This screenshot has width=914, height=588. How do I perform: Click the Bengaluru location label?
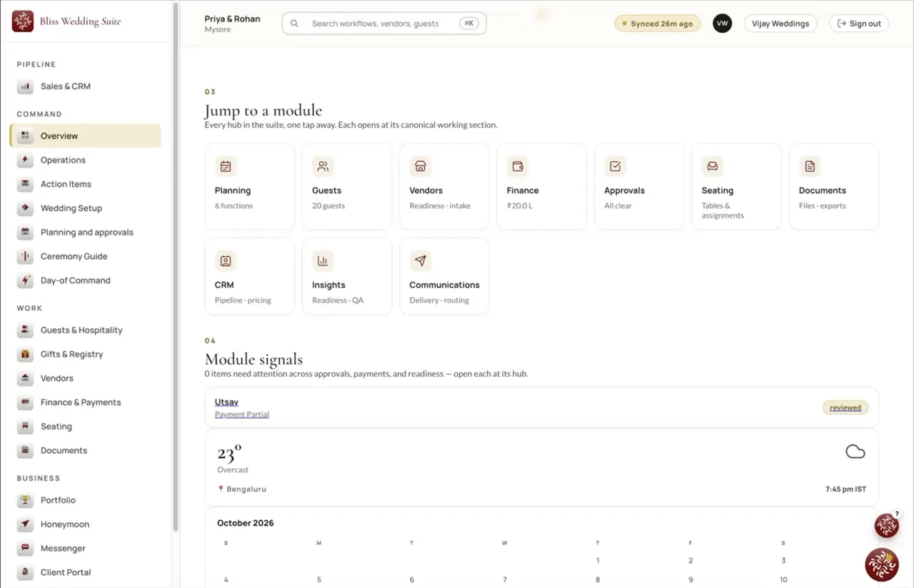246,489
